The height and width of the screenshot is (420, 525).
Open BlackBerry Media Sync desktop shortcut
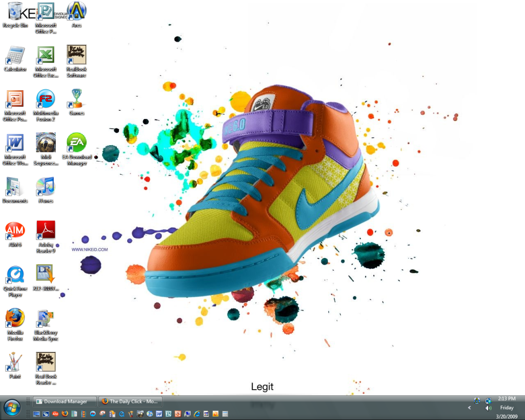(46, 325)
